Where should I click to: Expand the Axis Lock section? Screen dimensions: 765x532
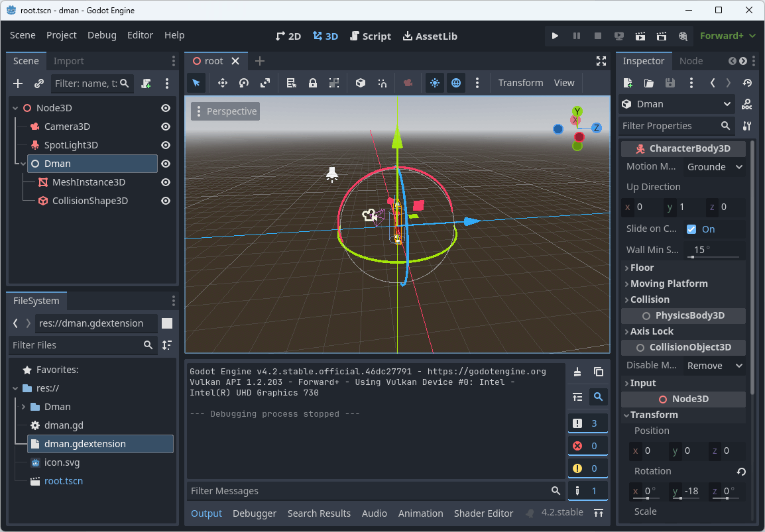point(683,331)
